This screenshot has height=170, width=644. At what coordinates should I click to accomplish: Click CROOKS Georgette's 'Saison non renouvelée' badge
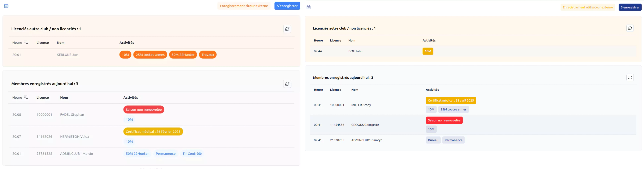coord(444,120)
